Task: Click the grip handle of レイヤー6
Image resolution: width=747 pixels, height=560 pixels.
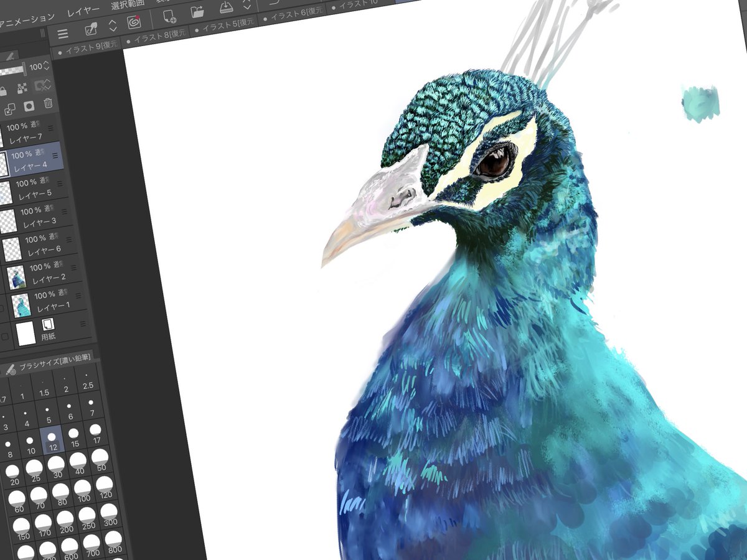Action: point(68,240)
